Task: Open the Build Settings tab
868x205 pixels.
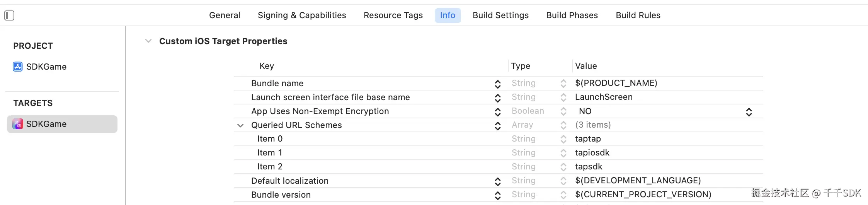Action: click(x=500, y=15)
